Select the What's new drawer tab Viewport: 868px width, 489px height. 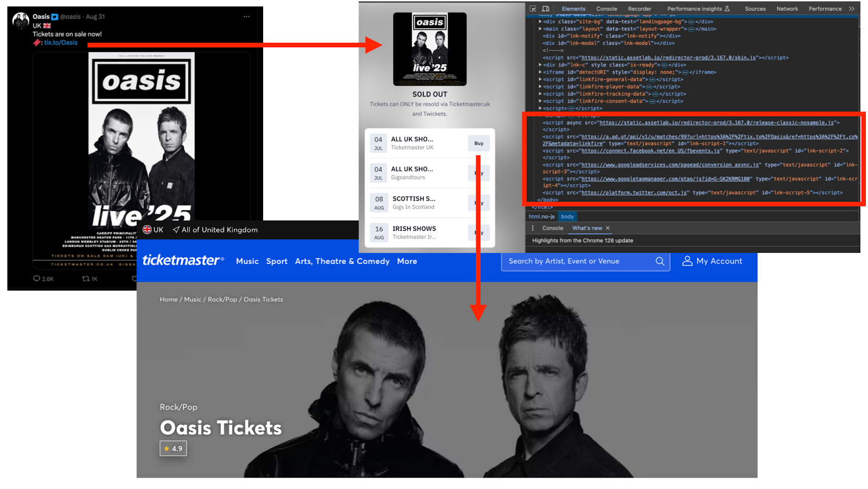click(587, 228)
